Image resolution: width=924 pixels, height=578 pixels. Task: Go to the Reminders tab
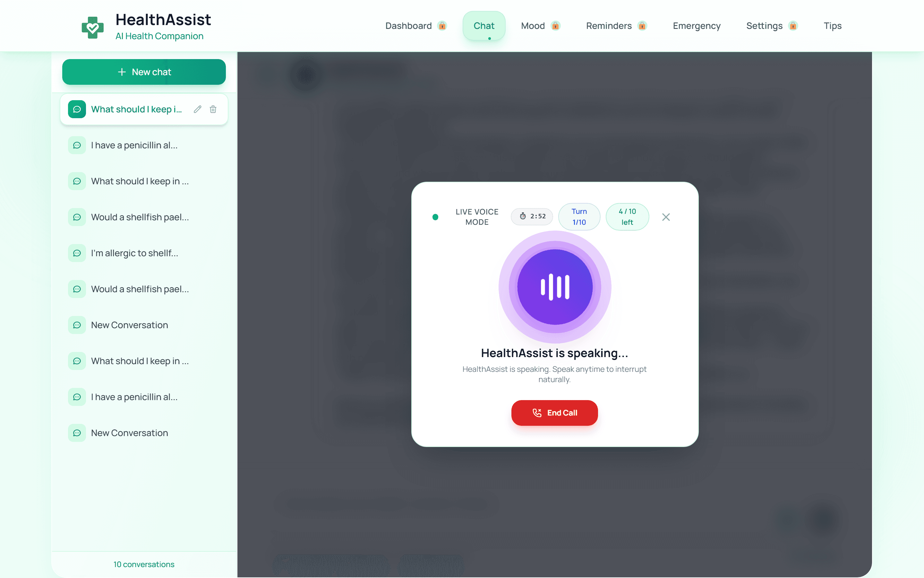pyautogui.click(x=616, y=26)
